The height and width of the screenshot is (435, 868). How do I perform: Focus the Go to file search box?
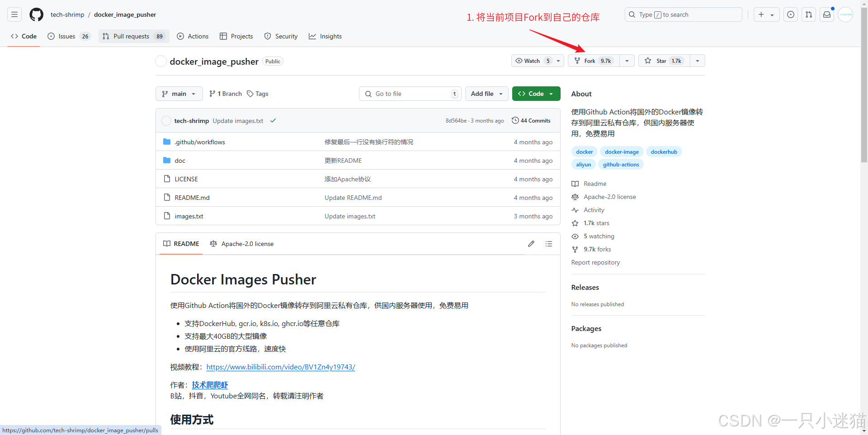point(410,94)
